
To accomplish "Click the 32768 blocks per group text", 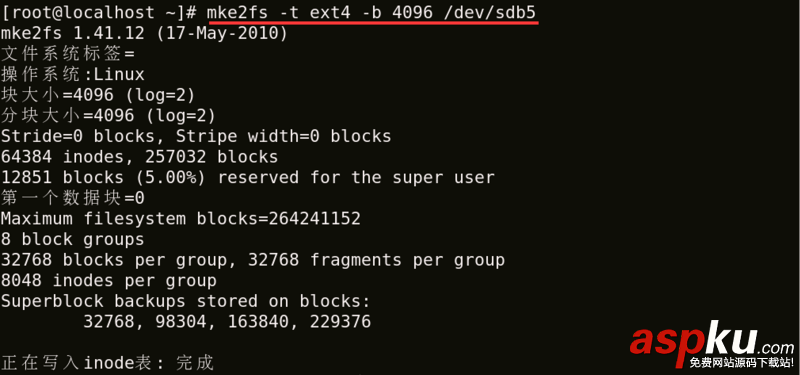I will [118, 260].
